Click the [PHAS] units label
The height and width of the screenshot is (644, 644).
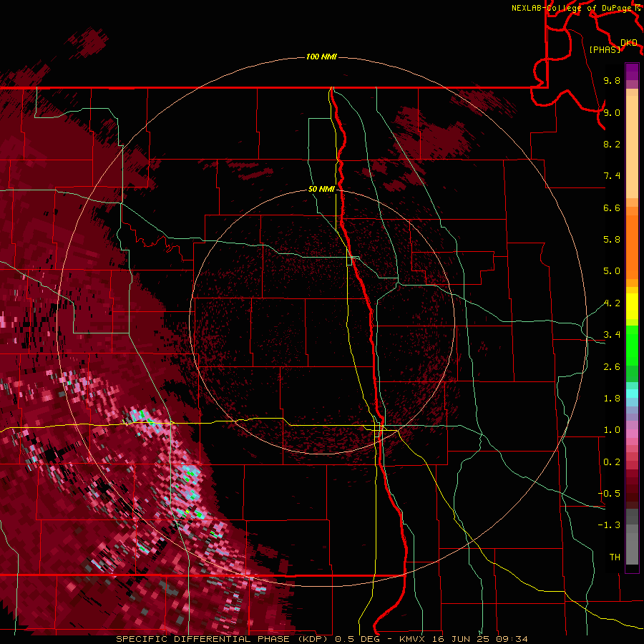tap(605, 49)
